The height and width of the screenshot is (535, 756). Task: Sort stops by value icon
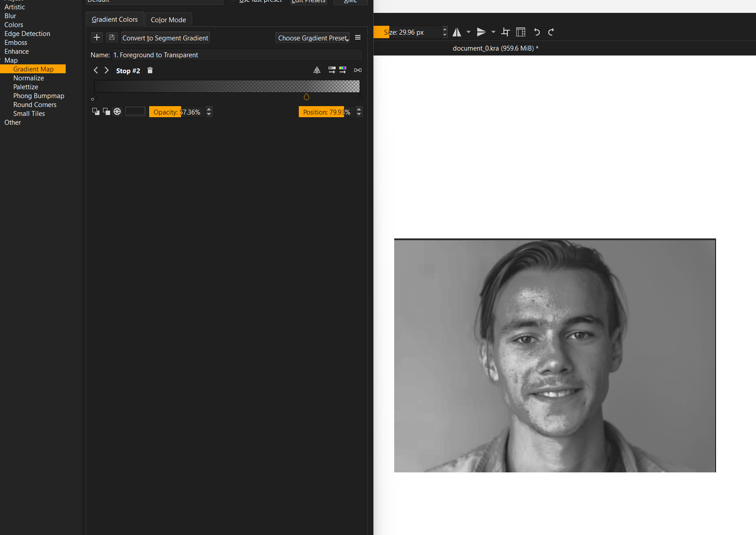tap(332, 70)
